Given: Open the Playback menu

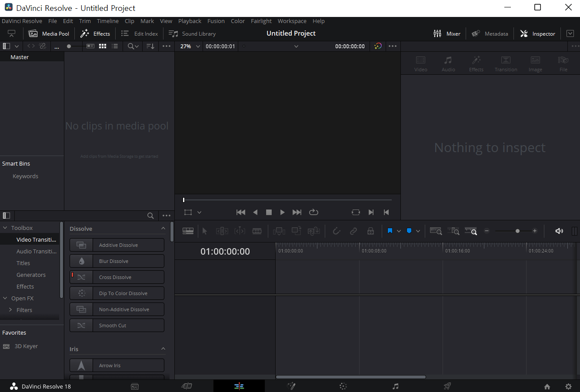Looking at the screenshot, I should pyautogui.click(x=190, y=21).
